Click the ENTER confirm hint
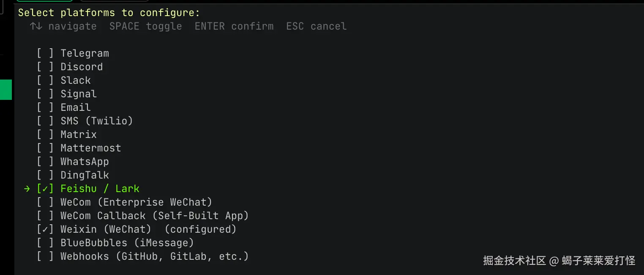 click(x=234, y=26)
